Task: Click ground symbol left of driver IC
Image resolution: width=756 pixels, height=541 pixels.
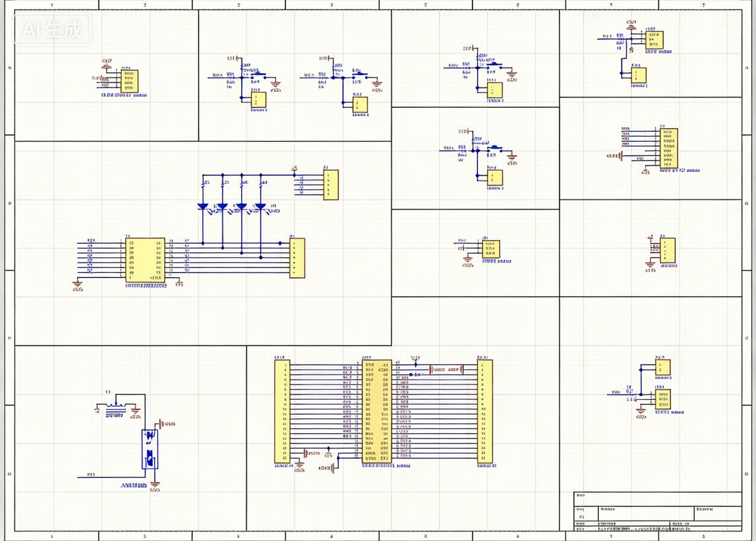Action: (77, 284)
